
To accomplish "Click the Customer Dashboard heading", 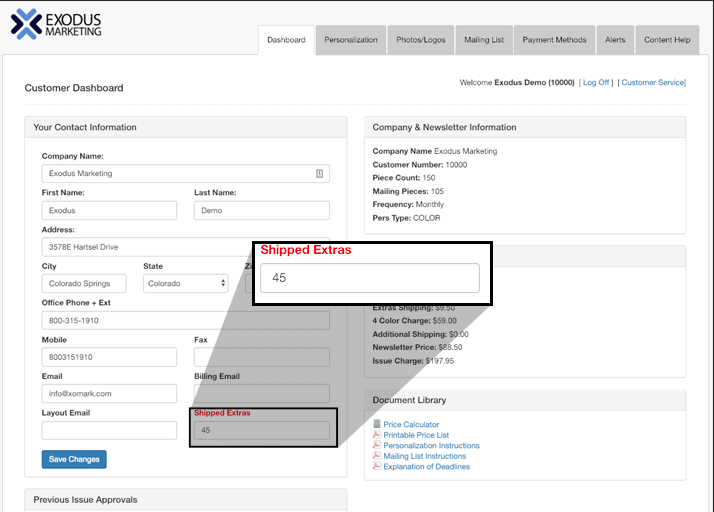I will coord(74,88).
